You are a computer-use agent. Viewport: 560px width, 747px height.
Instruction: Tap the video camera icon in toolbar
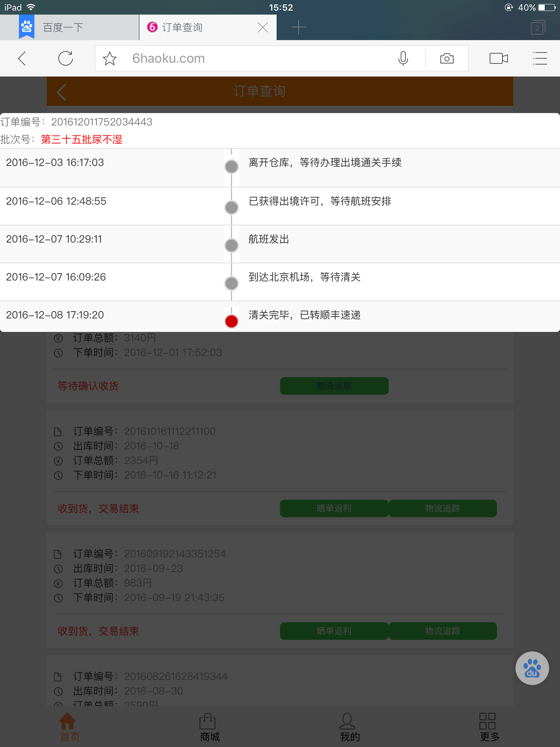(x=499, y=58)
